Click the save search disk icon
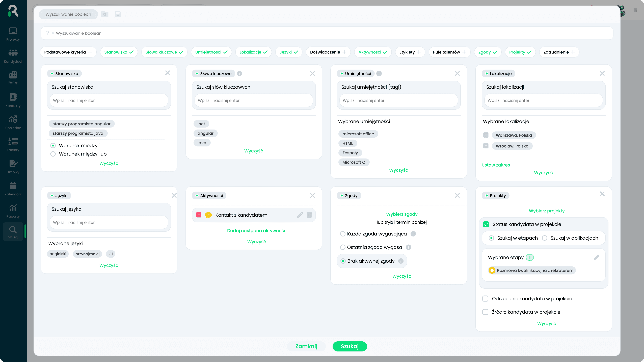The image size is (644, 362). click(118, 14)
